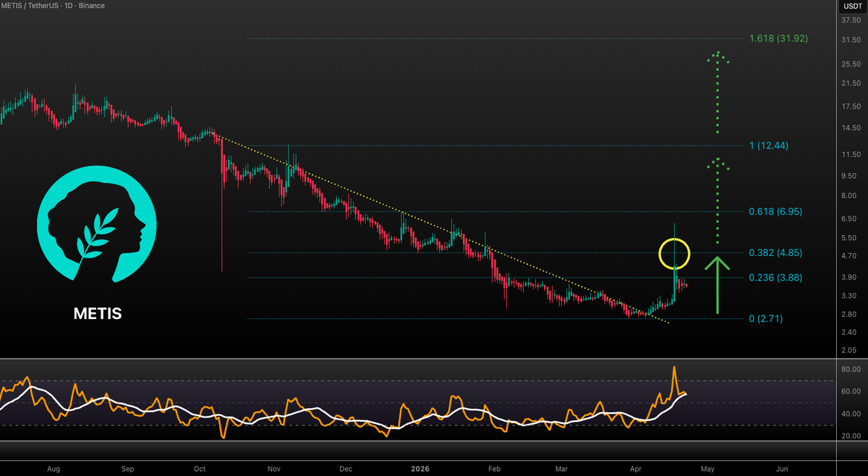Click the Mar label on time axis
Image resolution: width=868 pixels, height=476 pixels.
point(561,469)
